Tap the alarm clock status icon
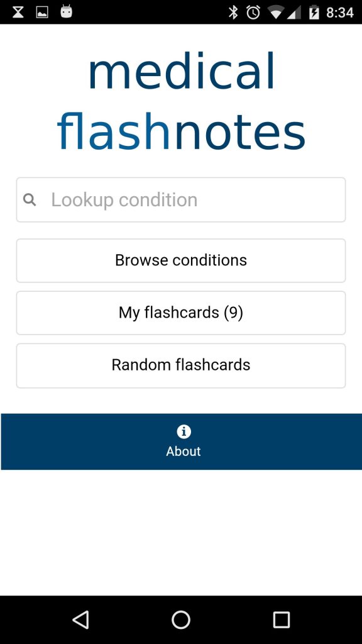Screen dimensions: 362x644 point(253,13)
